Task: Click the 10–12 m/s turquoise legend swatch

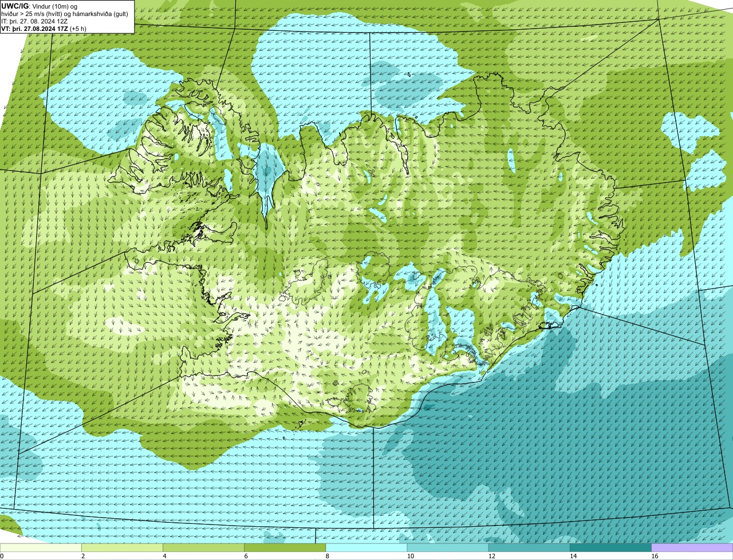Action: coord(448,547)
